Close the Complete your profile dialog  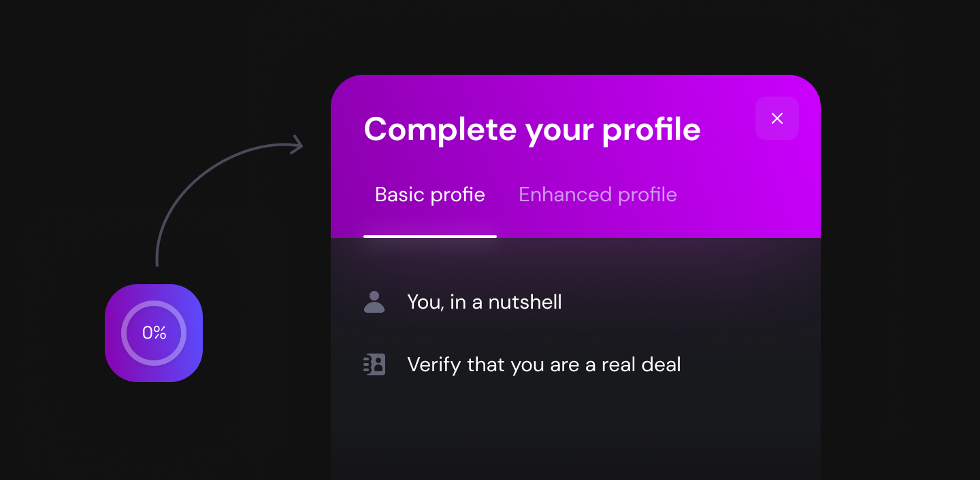[777, 118]
